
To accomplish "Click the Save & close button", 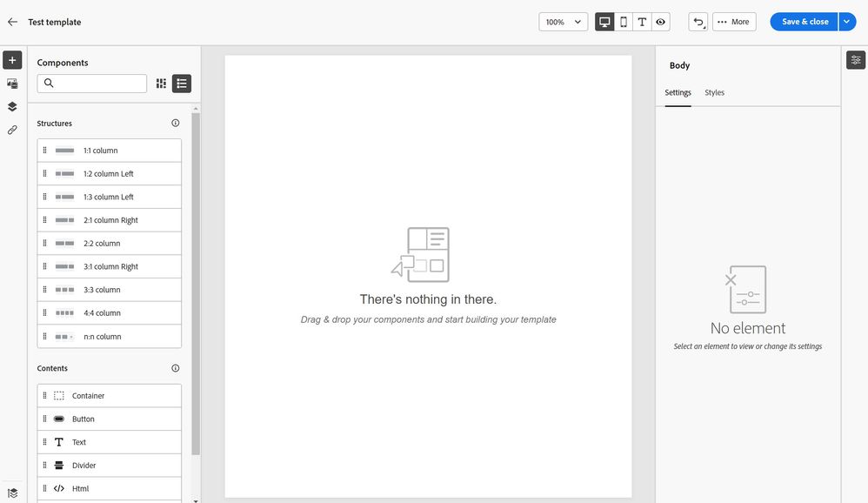I will point(805,22).
